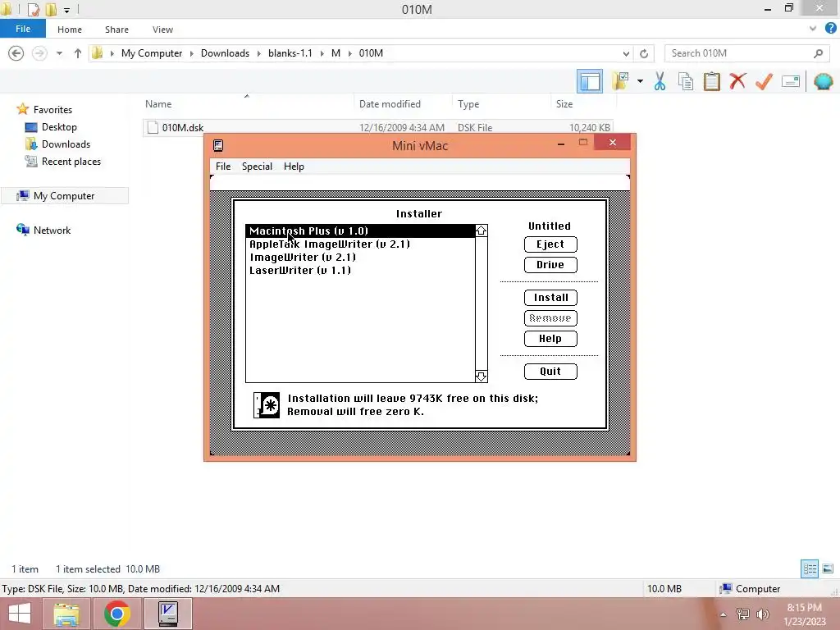Switch to Large icons view in status bar
840x630 pixels.
828,568
